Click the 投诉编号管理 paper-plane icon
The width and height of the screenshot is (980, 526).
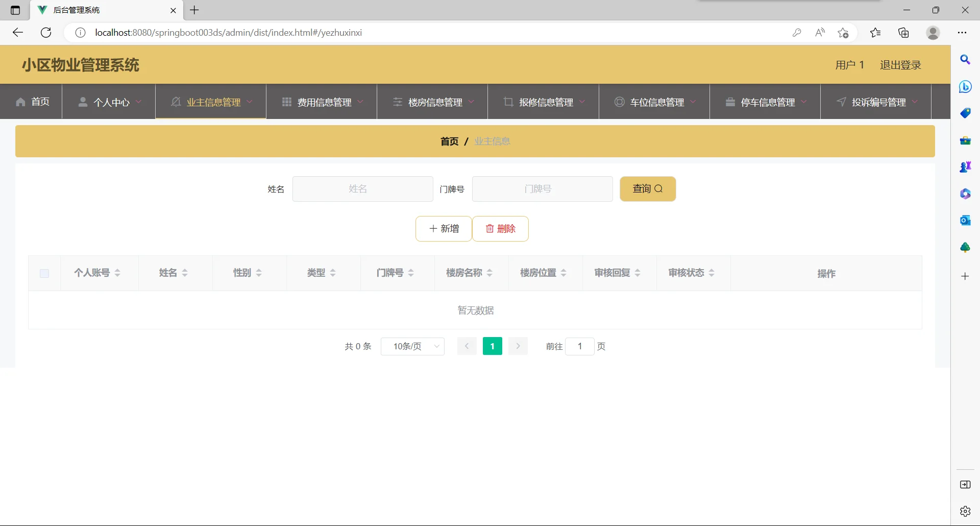pos(841,102)
